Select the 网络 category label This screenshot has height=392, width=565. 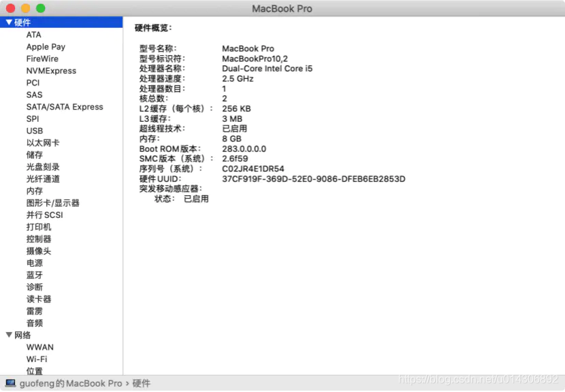pos(22,335)
